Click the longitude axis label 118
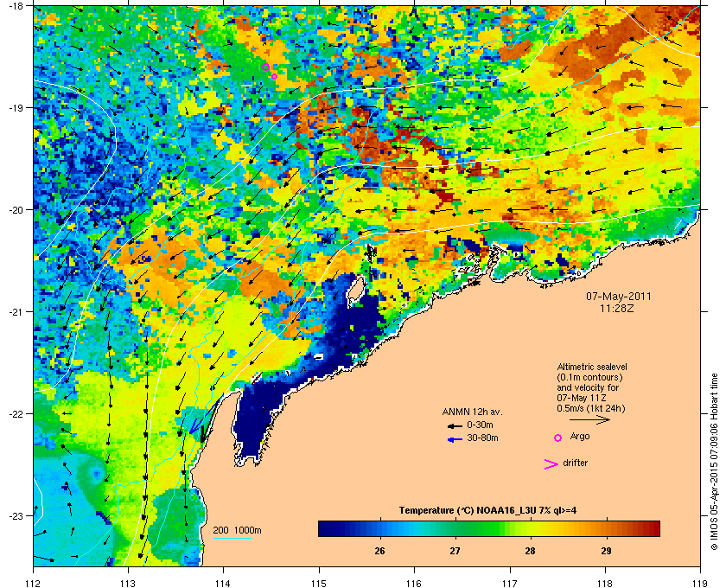The height and width of the screenshot is (588, 726). tap(605, 583)
